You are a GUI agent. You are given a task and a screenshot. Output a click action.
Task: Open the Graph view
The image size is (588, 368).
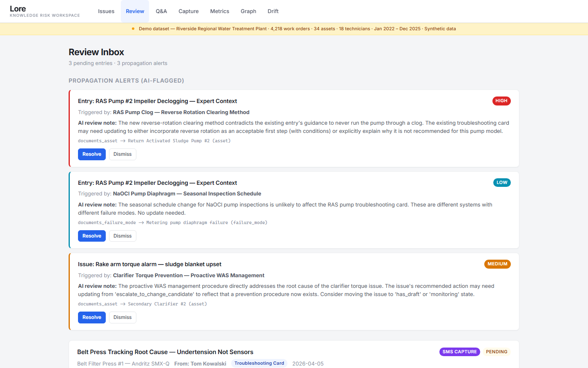[x=248, y=11]
